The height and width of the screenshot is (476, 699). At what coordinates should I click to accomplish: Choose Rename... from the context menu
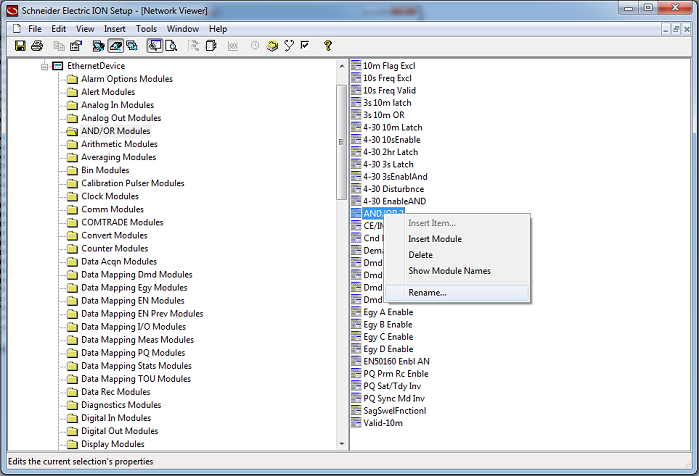(457, 293)
